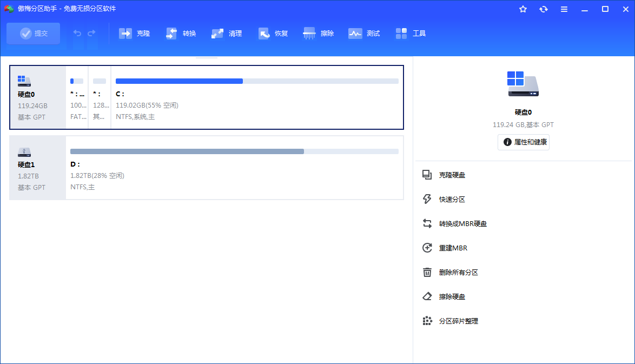Click the redo arrow in toolbar
The width and height of the screenshot is (635, 364).
coord(91,34)
